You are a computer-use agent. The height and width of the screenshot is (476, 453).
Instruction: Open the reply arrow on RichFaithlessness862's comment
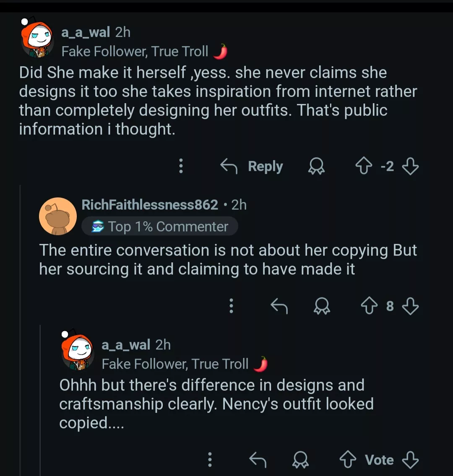(279, 306)
